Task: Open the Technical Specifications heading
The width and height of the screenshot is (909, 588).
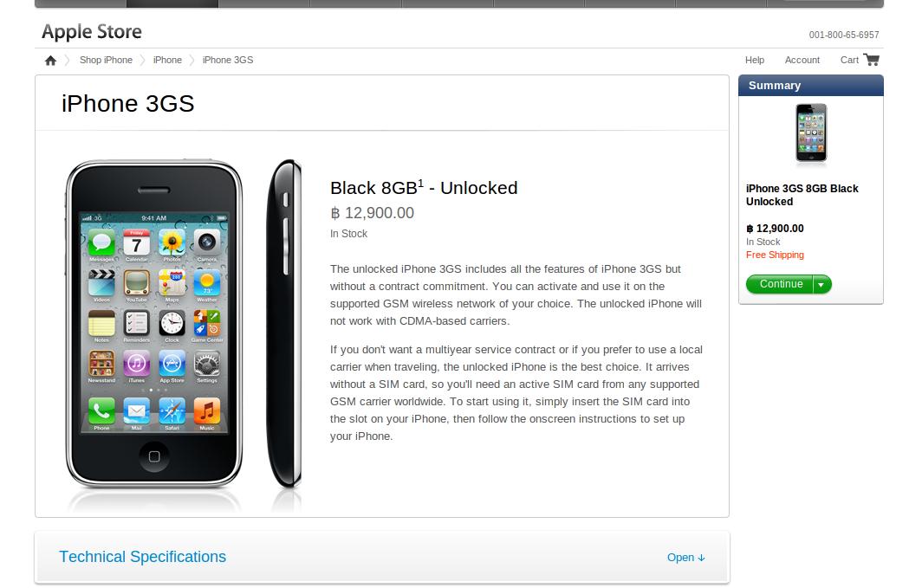Action: pyautogui.click(x=143, y=557)
